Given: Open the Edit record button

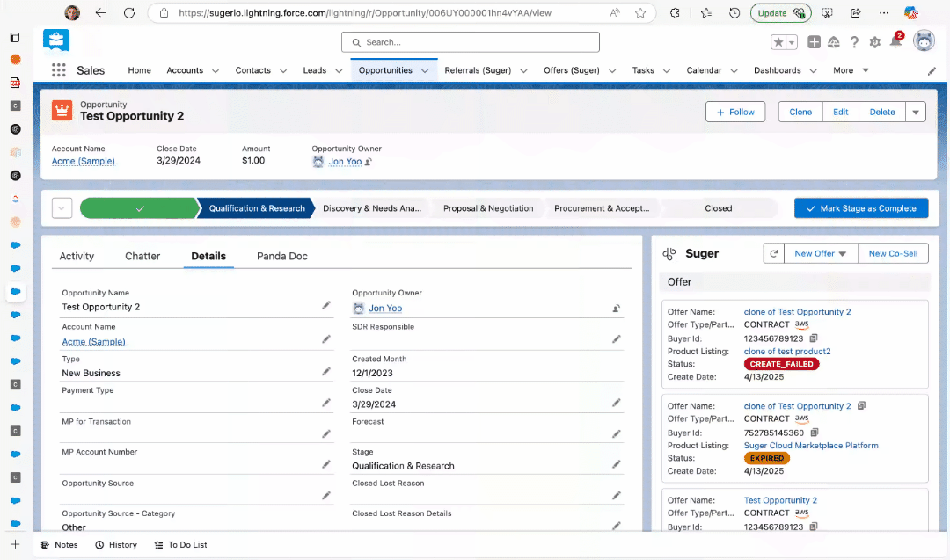Looking at the screenshot, I should (x=840, y=112).
